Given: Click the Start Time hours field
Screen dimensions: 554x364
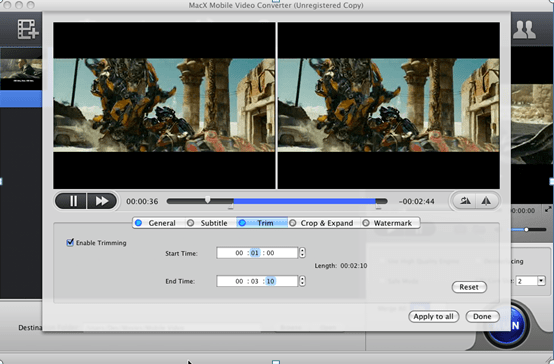Looking at the screenshot, I should coord(239,253).
